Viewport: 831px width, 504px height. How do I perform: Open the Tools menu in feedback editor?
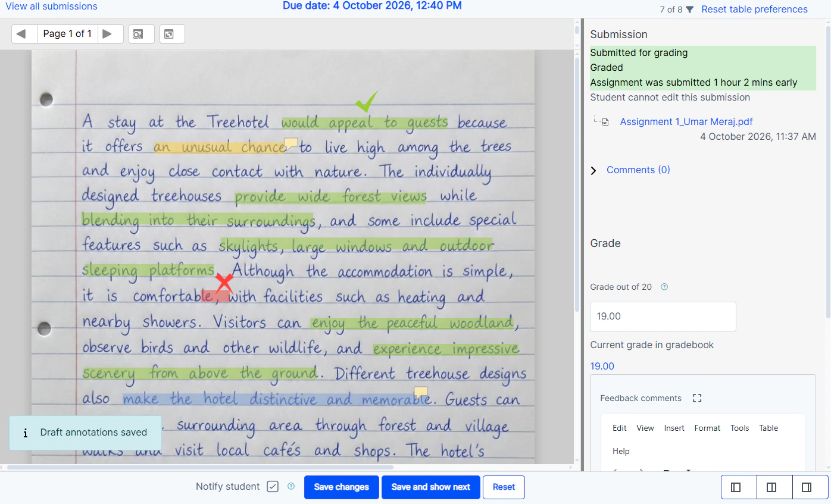coord(740,428)
